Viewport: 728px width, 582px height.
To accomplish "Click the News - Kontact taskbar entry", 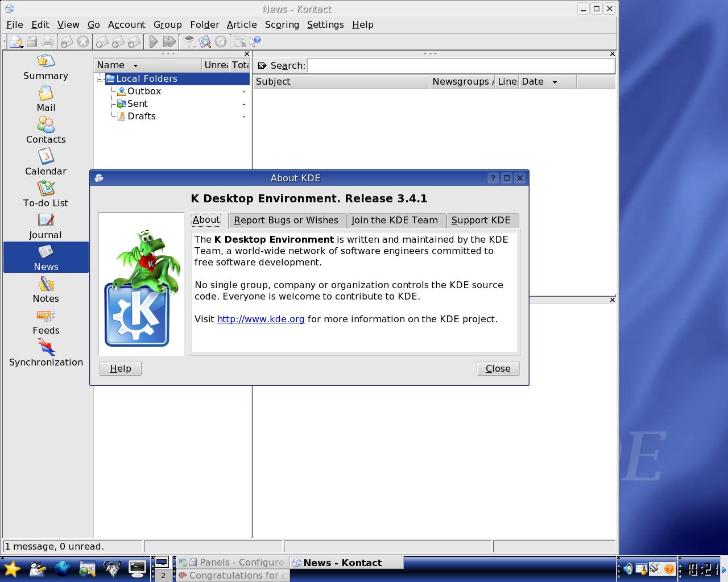I will click(346, 563).
